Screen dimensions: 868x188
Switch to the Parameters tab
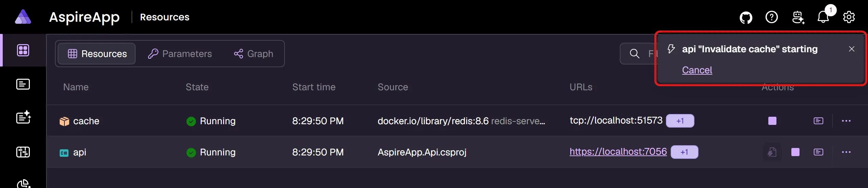pyautogui.click(x=180, y=54)
